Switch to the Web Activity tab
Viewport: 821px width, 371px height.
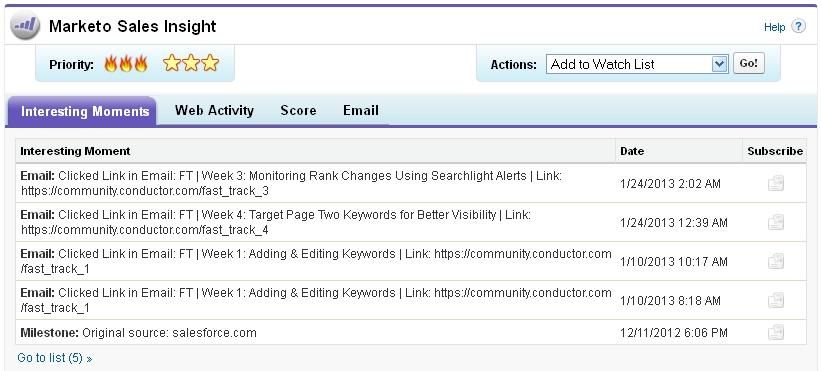point(214,110)
